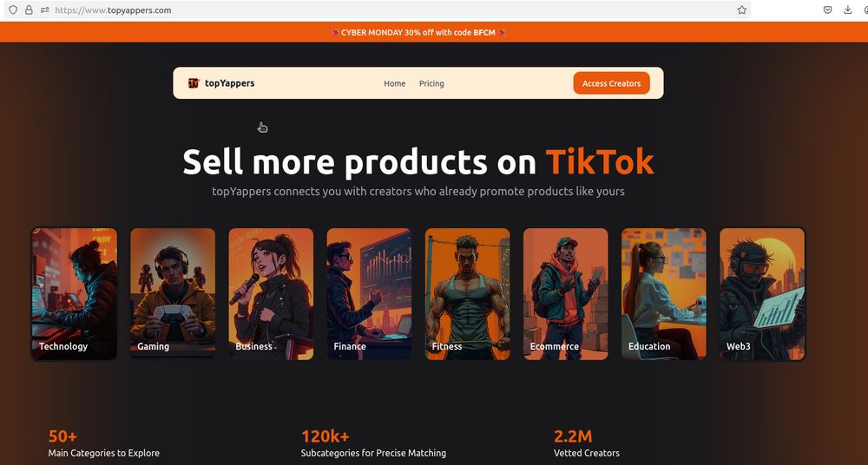Viewport: 868px width, 465px height.
Task: Choose the Education category card
Action: click(664, 294)
